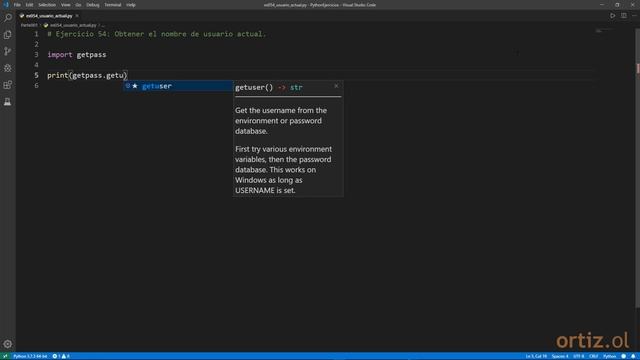Open the notifications bell in status bar
The image size is (640, 360).
tap(633, 356)
